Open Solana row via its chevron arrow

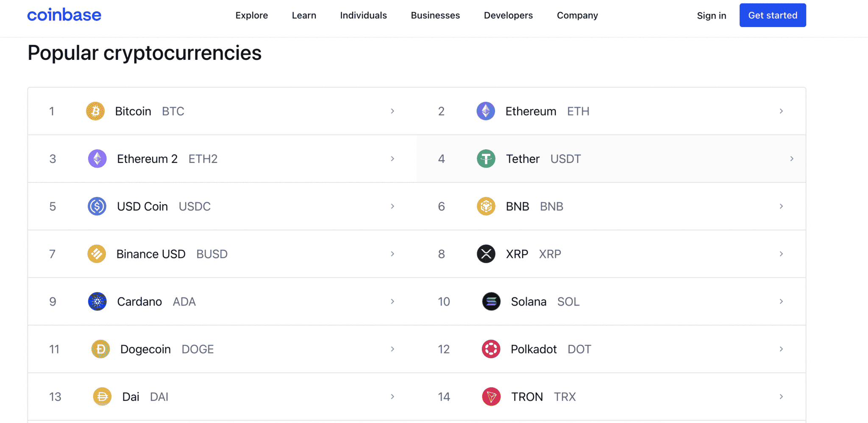(781, 302)
